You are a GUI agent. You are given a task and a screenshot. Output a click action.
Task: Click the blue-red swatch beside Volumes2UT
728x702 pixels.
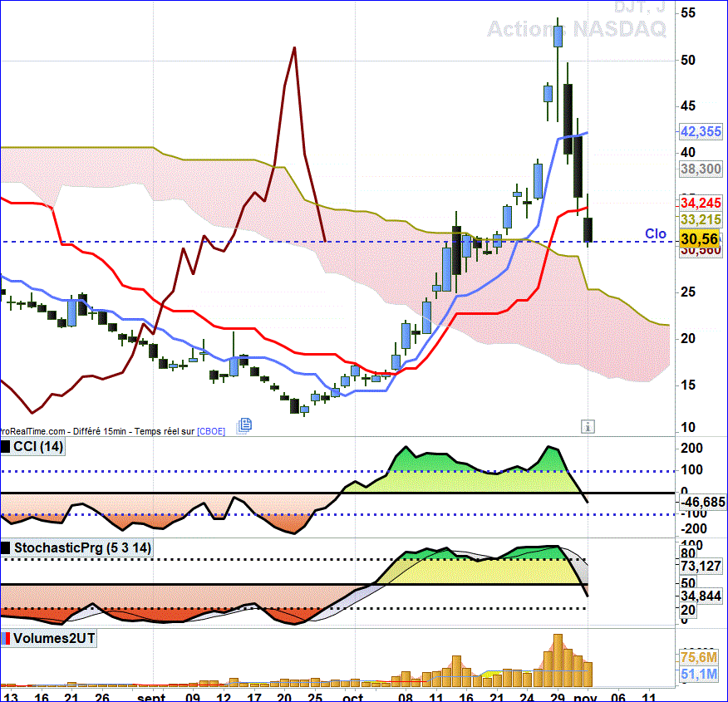click(6, 638)
